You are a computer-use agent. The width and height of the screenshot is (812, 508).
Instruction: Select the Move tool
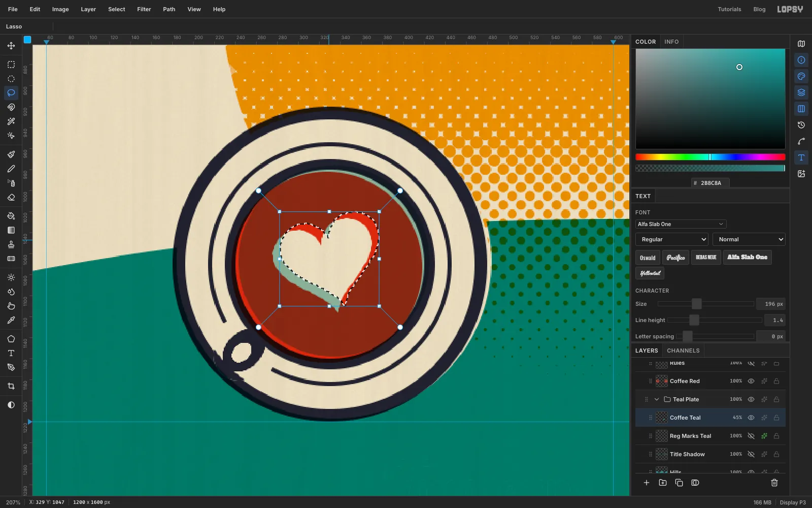tap(11, 46)
